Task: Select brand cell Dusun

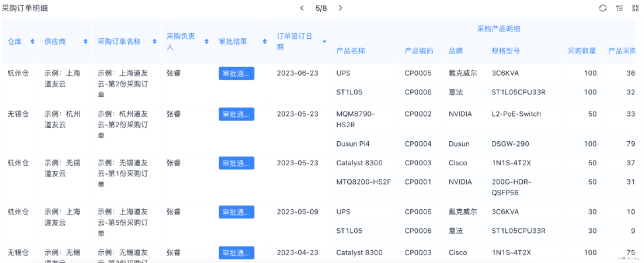Action: [459, 144]
